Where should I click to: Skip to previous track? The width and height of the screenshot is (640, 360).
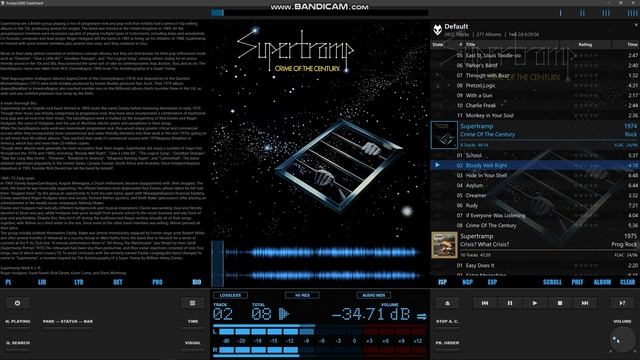click(485, 303)
